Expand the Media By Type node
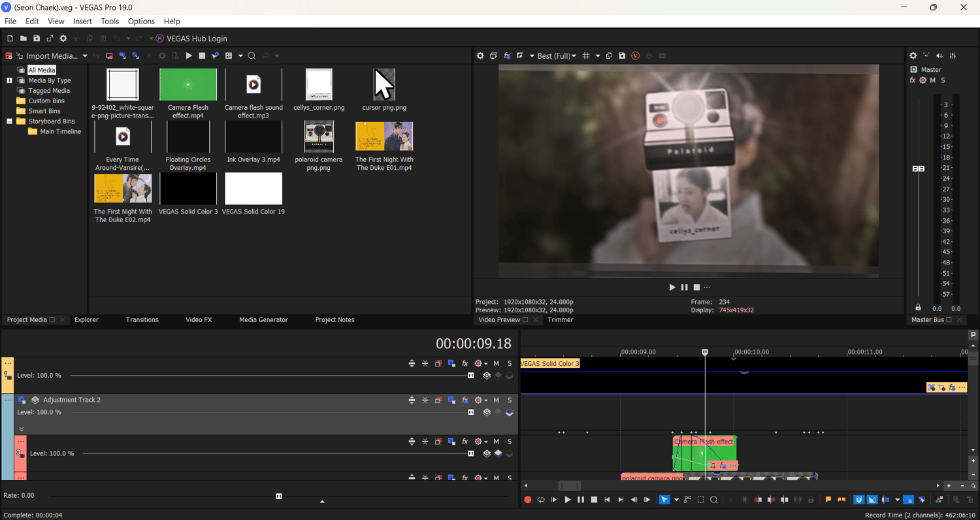The height and width of the screenshot is (520, 980). (x=9, y=80)
